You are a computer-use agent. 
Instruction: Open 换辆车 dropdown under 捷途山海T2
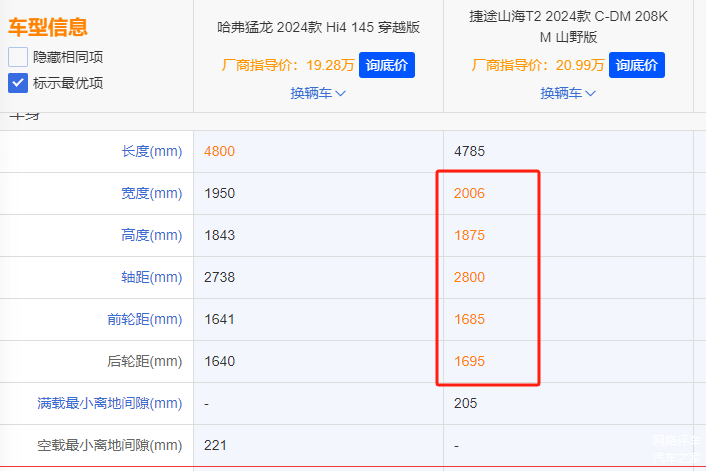click(x=568, y=93)
